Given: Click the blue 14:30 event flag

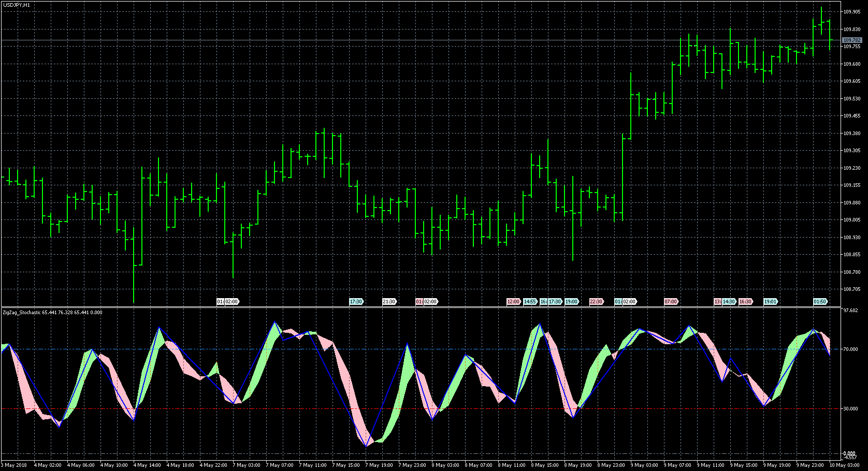Looking at the screenshot, I should [729, 302].
